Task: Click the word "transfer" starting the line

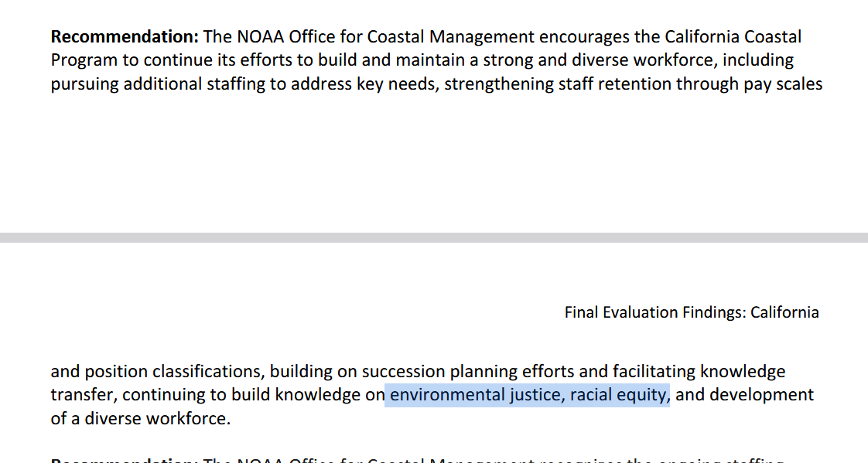Action: 83,395
